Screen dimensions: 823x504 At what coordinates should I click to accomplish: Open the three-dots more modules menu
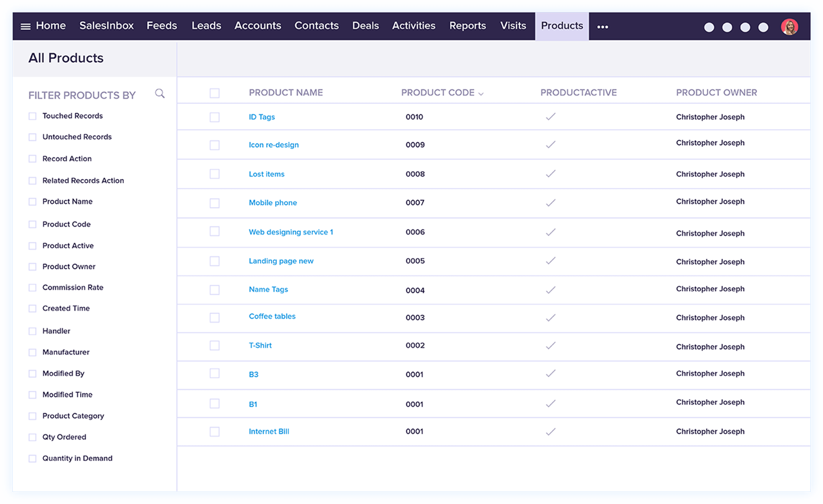[x=603, y=27]
